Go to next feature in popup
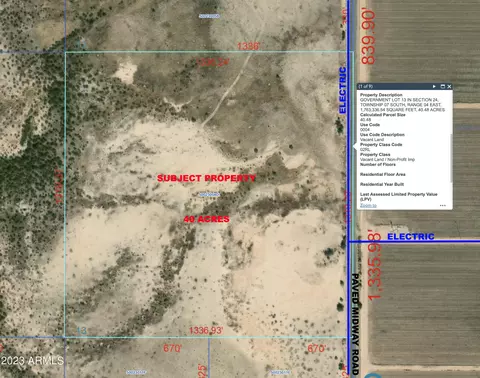 434,86
